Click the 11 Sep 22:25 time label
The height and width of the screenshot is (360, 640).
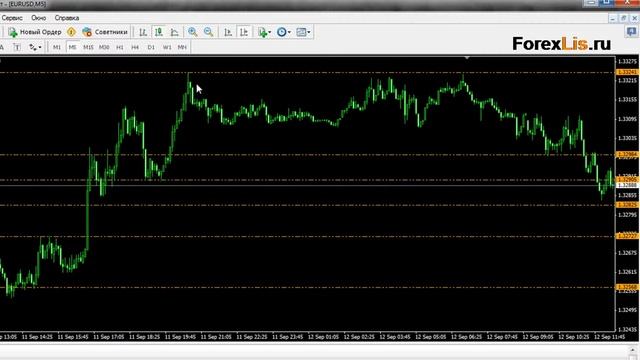pos(252,337)
